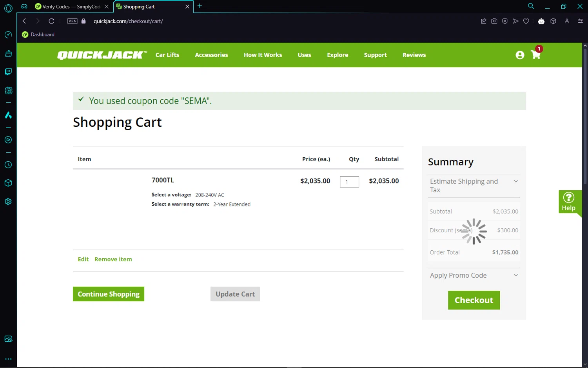Go back to previous page
The image size is (588, 368).
point(24,21)
